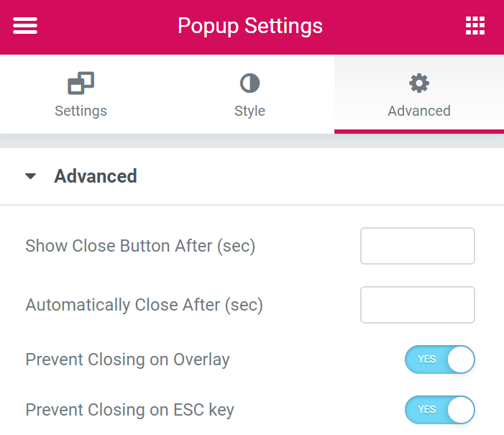Click the Advanced section heading
Image resolution: width=504 pixels, height=435 pixels.
click(96, 176)
